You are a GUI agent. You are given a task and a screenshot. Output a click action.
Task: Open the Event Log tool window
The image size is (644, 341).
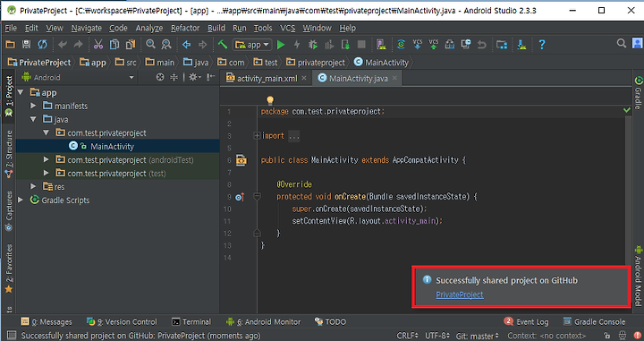coord(526,321)
